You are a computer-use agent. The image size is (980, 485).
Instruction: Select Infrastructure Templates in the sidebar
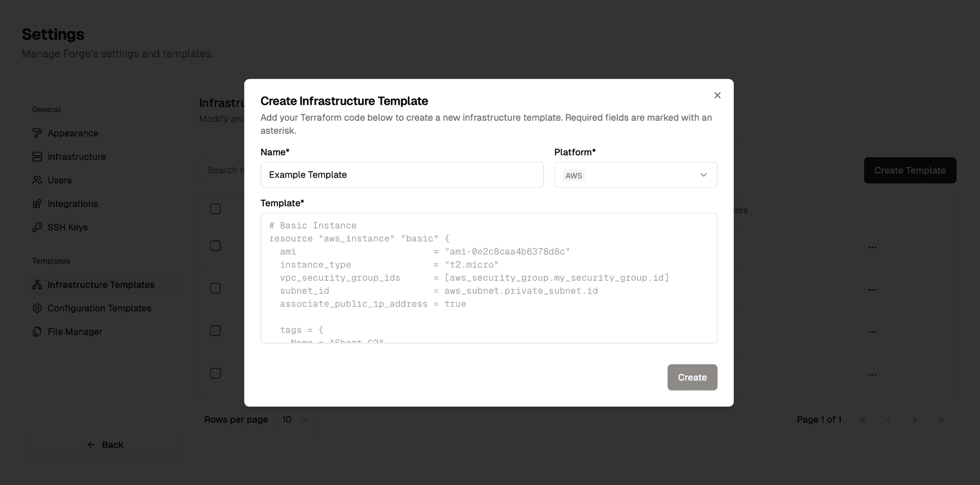[x=105, y=285]
